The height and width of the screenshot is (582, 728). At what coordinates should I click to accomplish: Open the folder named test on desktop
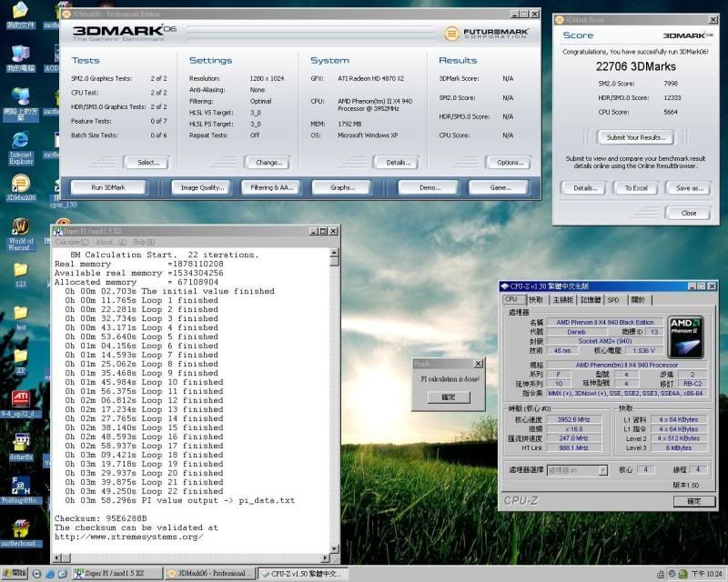point(20,317)
